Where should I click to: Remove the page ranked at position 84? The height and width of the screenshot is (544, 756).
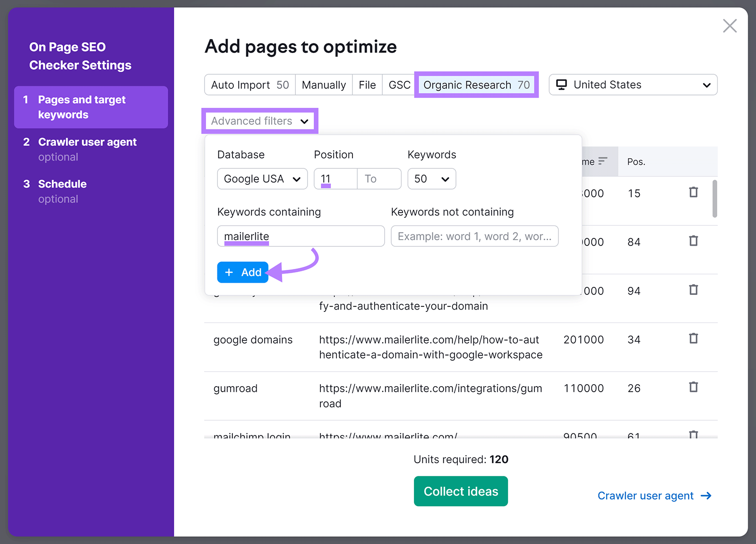(694, 241)
